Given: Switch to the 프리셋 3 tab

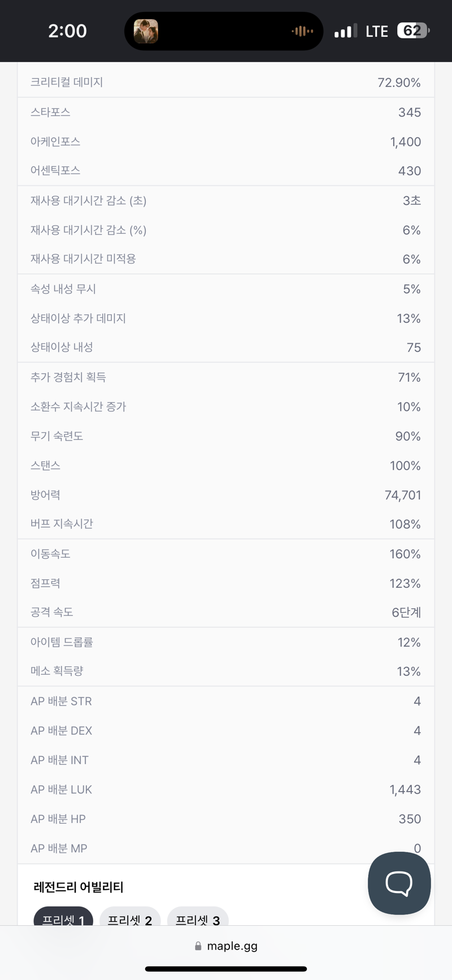Looking at the screenshot, I should click(198, 918).
